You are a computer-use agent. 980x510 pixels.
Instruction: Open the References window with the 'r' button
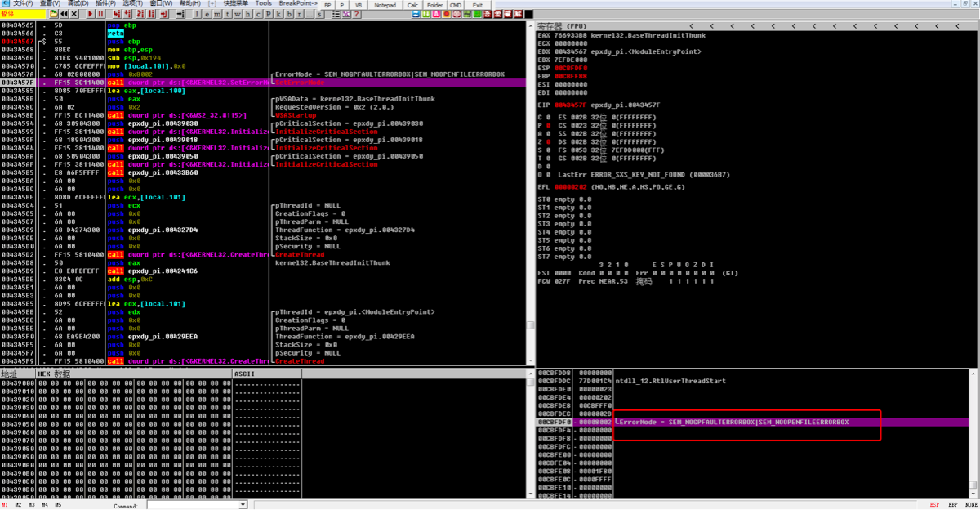tap(299, 14)
